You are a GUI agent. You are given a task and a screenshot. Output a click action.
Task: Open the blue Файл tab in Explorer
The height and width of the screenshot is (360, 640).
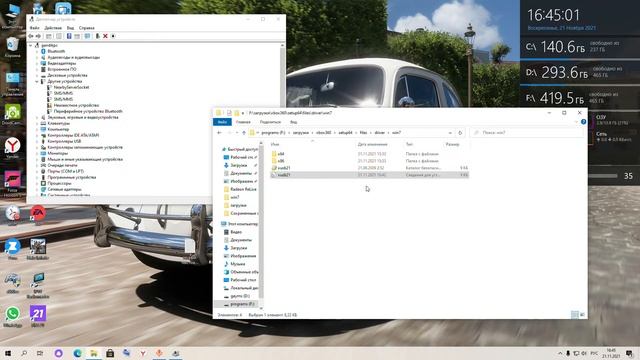tap(222, 122)
